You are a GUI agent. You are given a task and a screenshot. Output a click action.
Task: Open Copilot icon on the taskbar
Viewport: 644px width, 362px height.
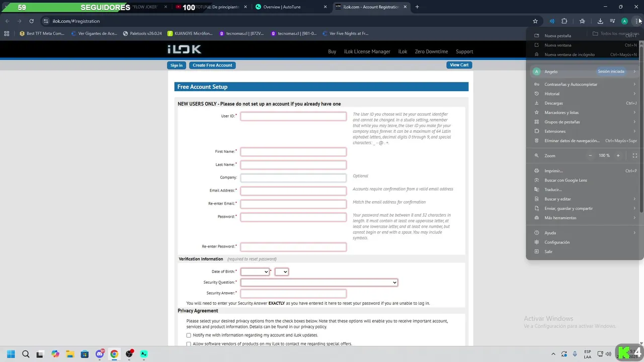pos(55,354)
